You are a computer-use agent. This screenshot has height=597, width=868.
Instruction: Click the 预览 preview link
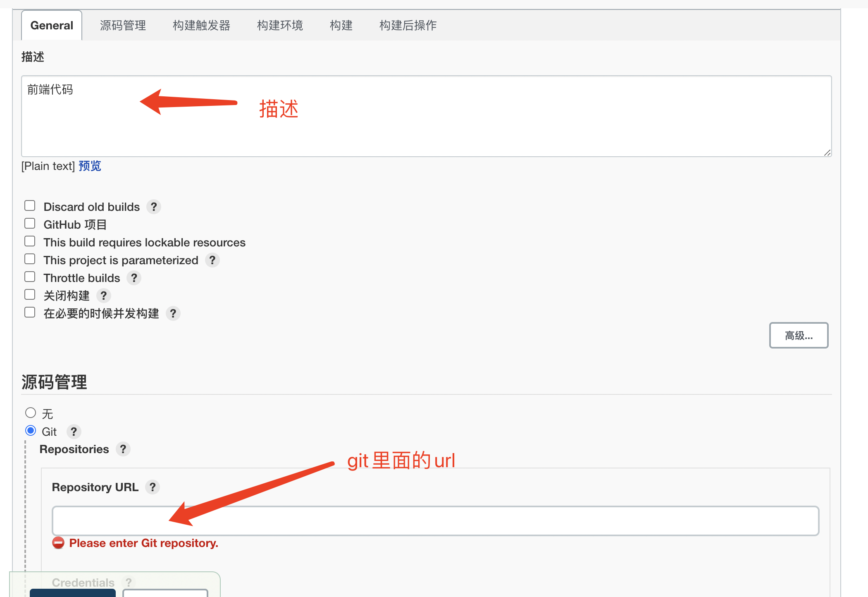90,166
